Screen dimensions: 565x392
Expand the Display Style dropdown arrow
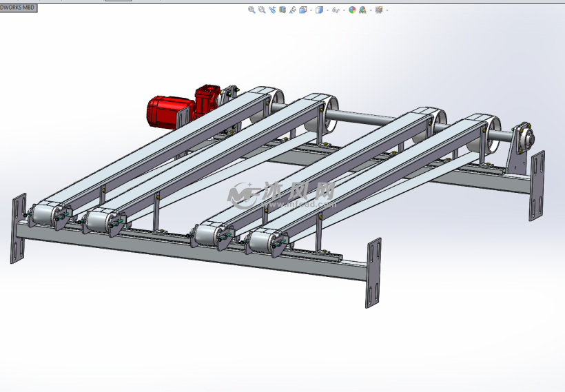(327, 10)
